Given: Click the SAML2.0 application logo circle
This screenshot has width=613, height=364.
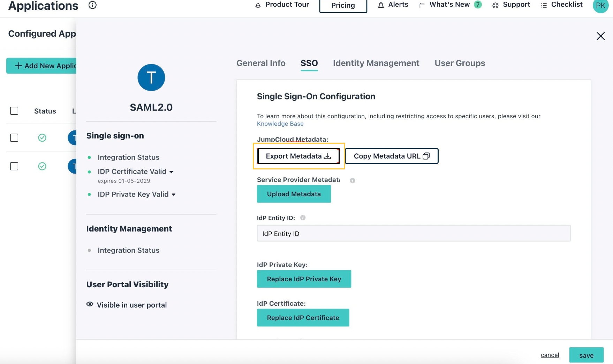Looking at the screenshot, I should click(x=151, y=77).
